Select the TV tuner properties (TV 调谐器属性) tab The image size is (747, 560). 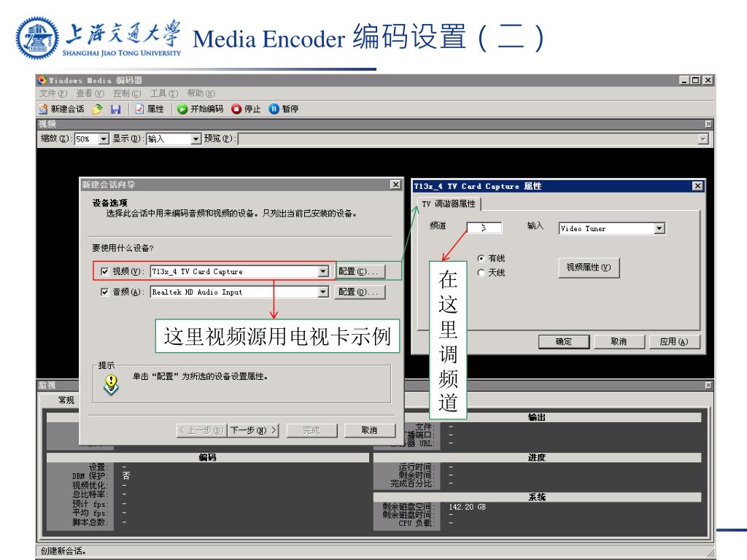point(449,204)
